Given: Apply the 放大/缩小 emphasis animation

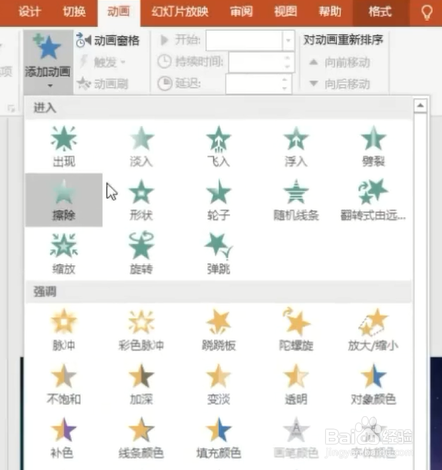Looking at the screenshot, I should (373, 330).
